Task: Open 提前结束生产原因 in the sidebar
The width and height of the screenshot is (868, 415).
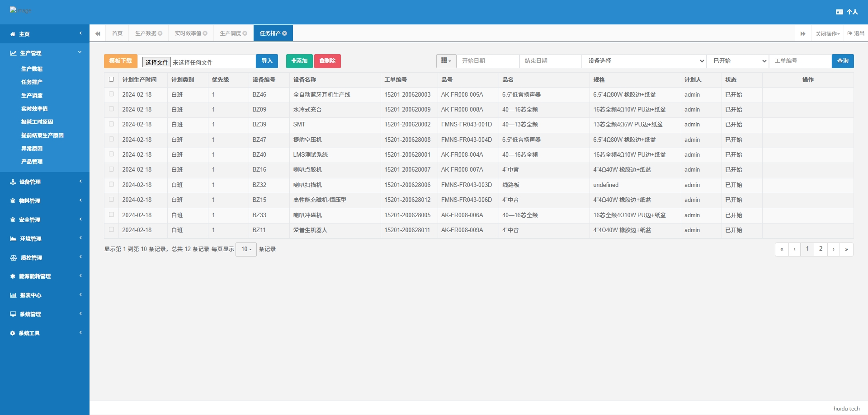Action: [x=42, y=135]
